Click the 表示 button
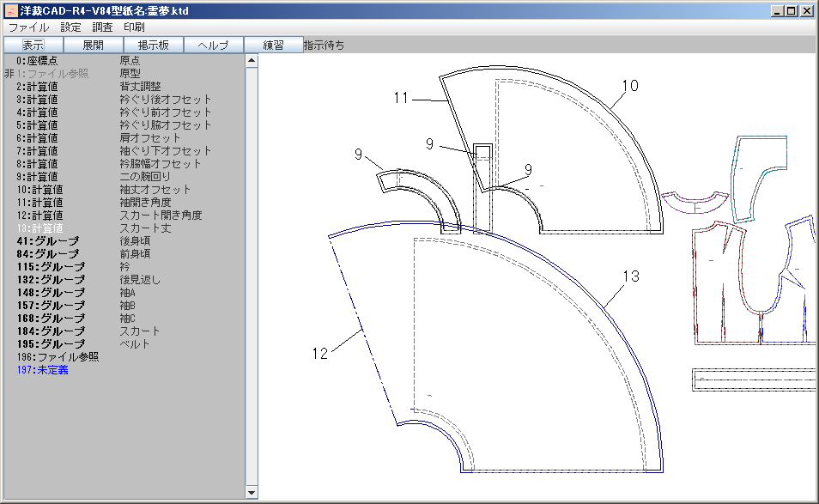 [x=33, y=45]
